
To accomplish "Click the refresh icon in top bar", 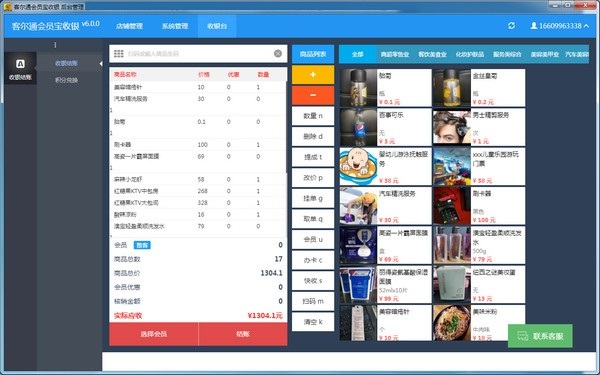I will point(511,26).
